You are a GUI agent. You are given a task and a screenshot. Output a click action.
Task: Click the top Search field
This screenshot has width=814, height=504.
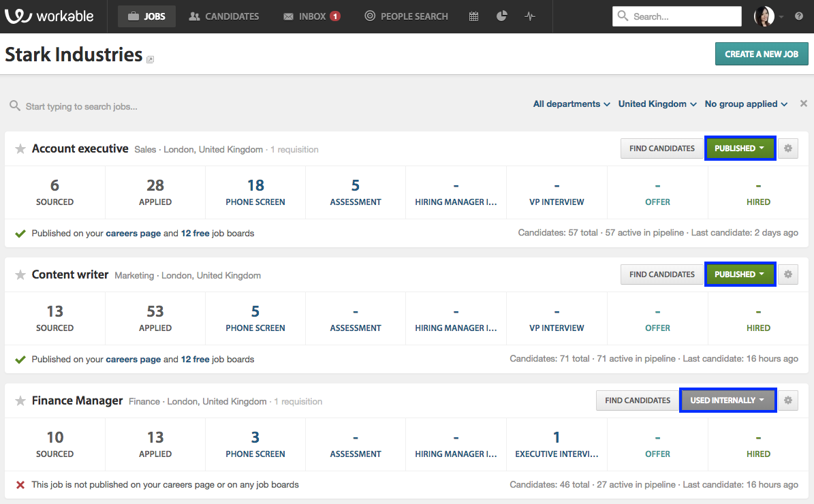[x=677, y=16]
